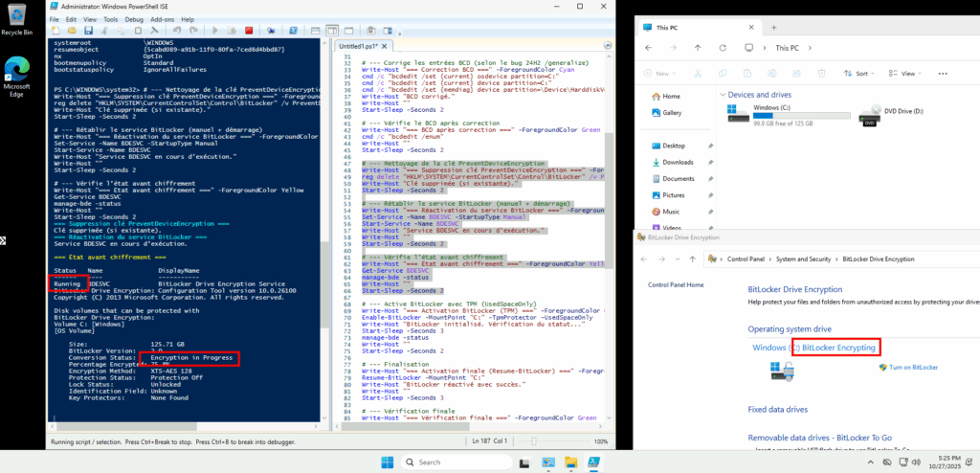Toggle Show Script Pane Top layout
This screenshot has height=473, width=980.
click(315, 31)
